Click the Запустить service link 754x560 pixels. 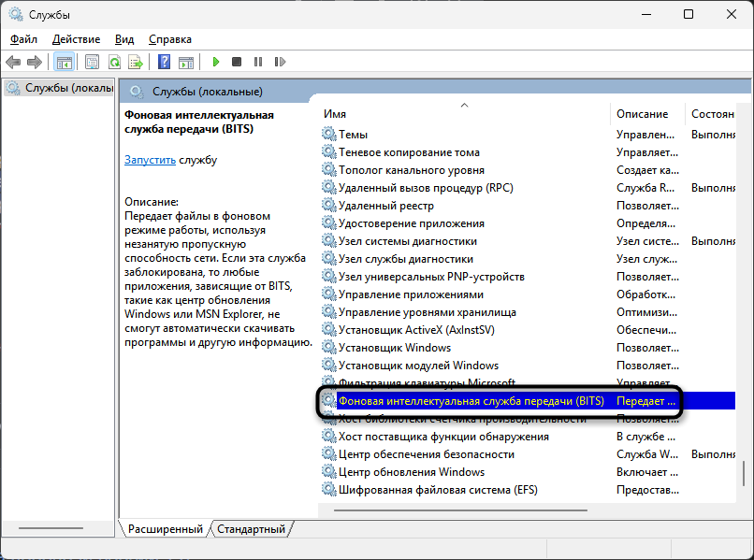coord(150,160)
